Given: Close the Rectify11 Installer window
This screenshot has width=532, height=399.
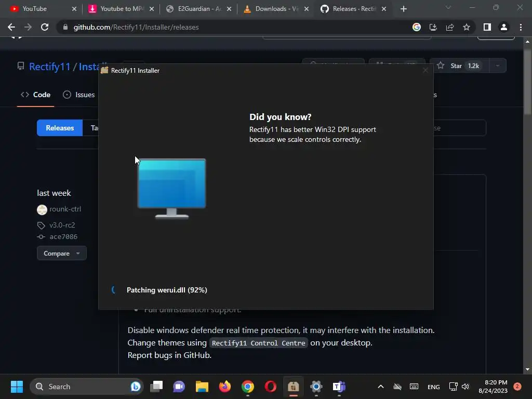Looking at the screenshot, I should click(x=425, y=70).
